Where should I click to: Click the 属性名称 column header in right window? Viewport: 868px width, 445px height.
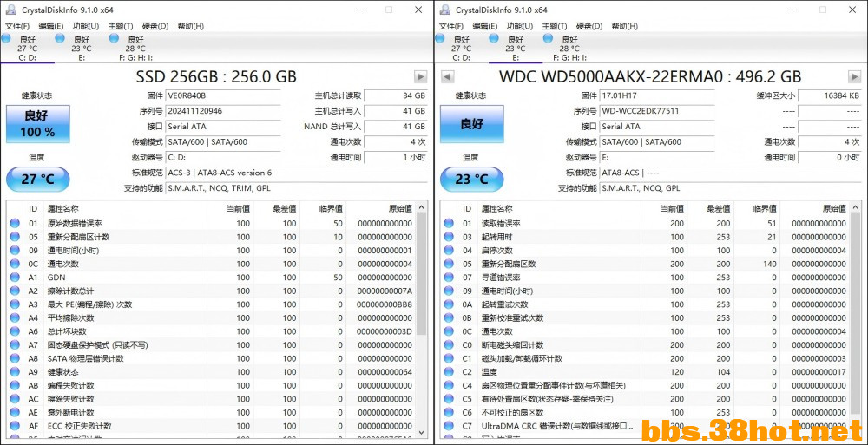tap(559, 209)
